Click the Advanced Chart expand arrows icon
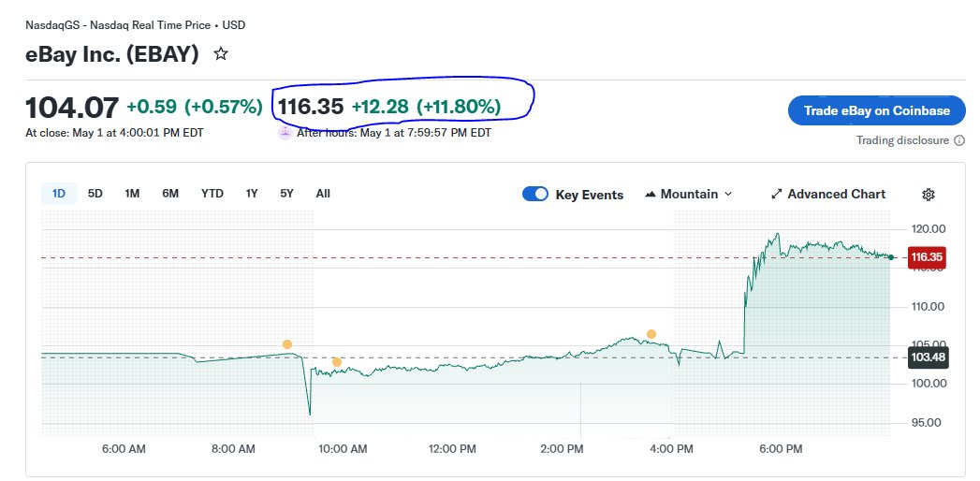The height and width of the screenshot is (481, 980). (x=777, y=195)
